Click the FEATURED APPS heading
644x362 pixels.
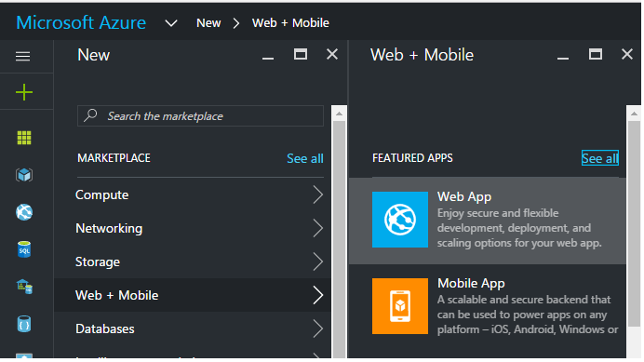(x=412, y=158)
